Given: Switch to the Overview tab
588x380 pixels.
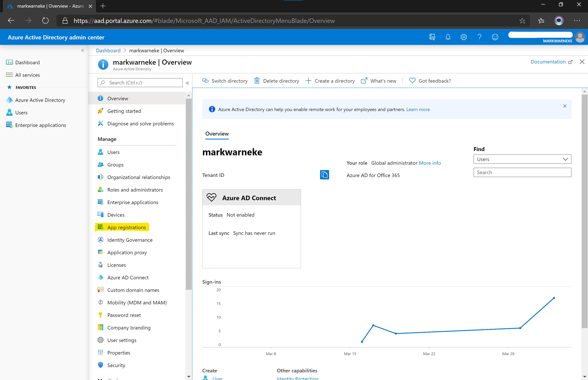Looking at the screenshot, I should click(x=217, y=134).
